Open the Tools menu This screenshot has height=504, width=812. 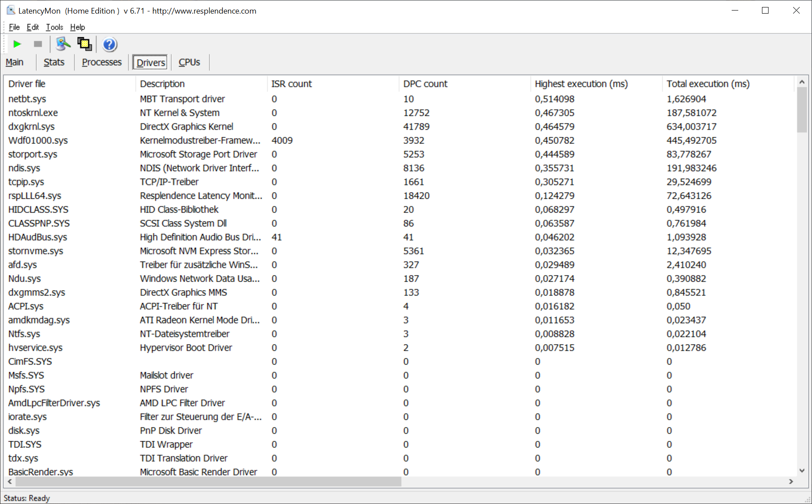pyautogui.click(x=54, y=27)
